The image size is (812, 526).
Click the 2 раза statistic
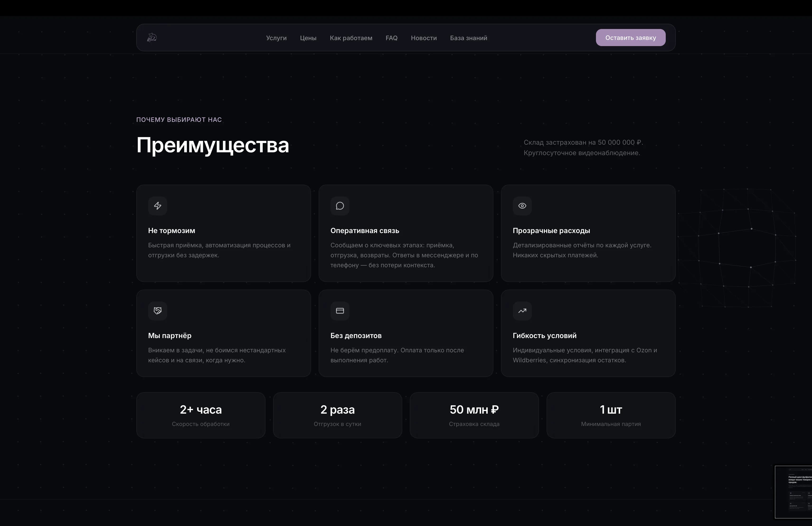click(337, 410)
